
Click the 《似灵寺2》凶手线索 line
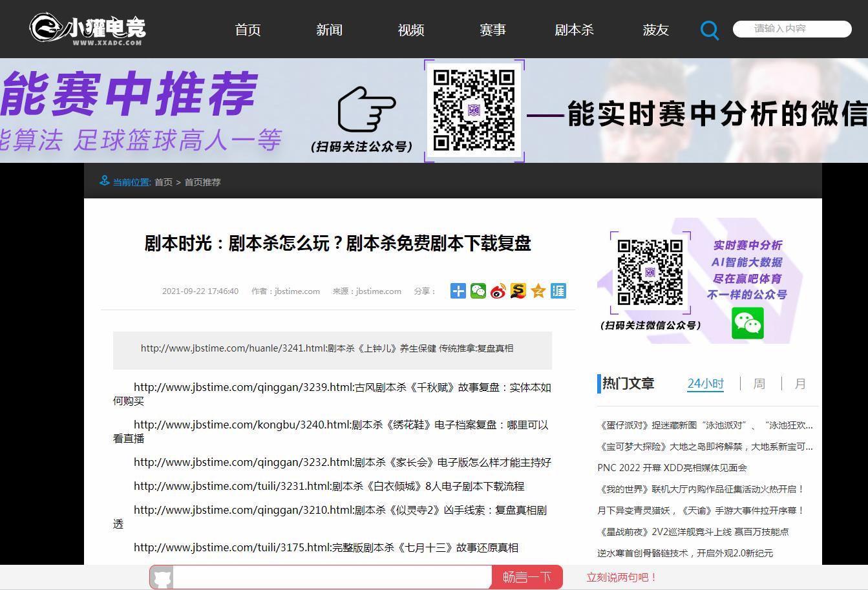click(330, 516)
